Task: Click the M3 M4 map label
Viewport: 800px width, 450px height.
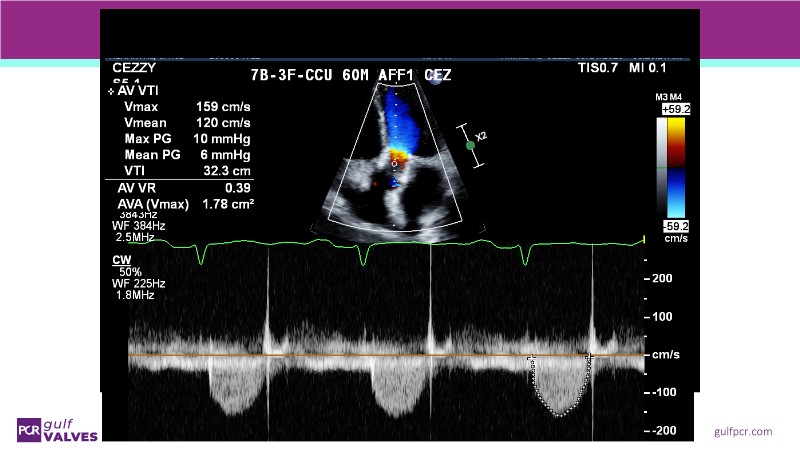Action: point(668,96)
